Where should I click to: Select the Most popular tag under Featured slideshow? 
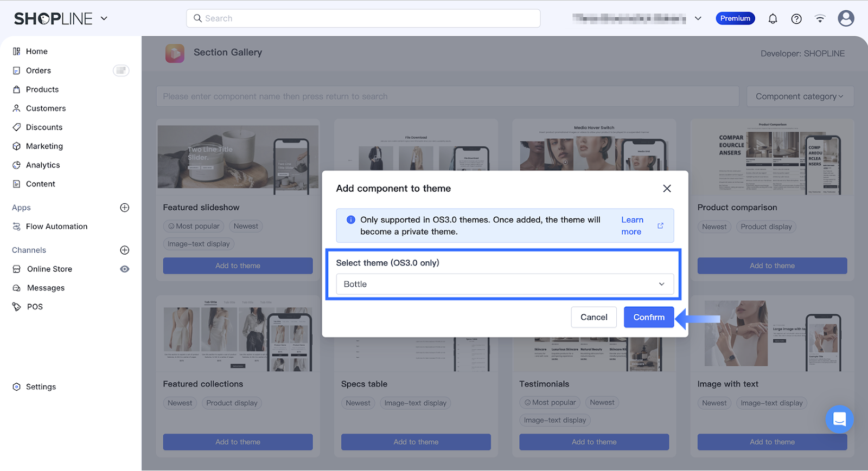click(x=194, y=226)
